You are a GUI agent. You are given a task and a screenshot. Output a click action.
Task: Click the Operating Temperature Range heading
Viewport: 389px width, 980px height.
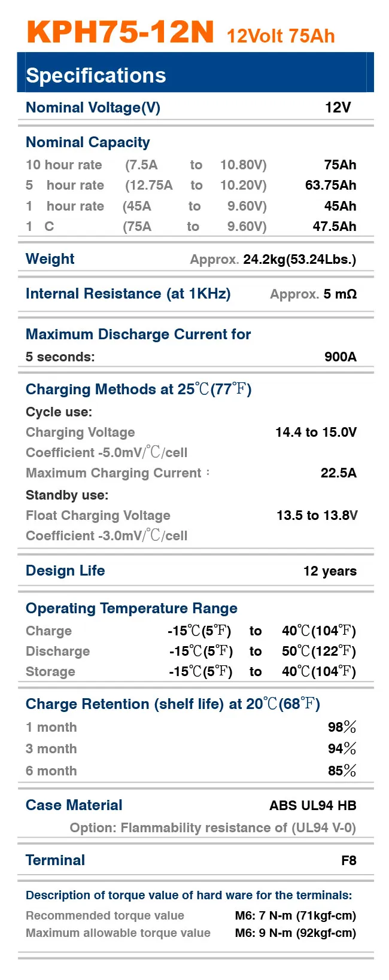click(132, 608)
